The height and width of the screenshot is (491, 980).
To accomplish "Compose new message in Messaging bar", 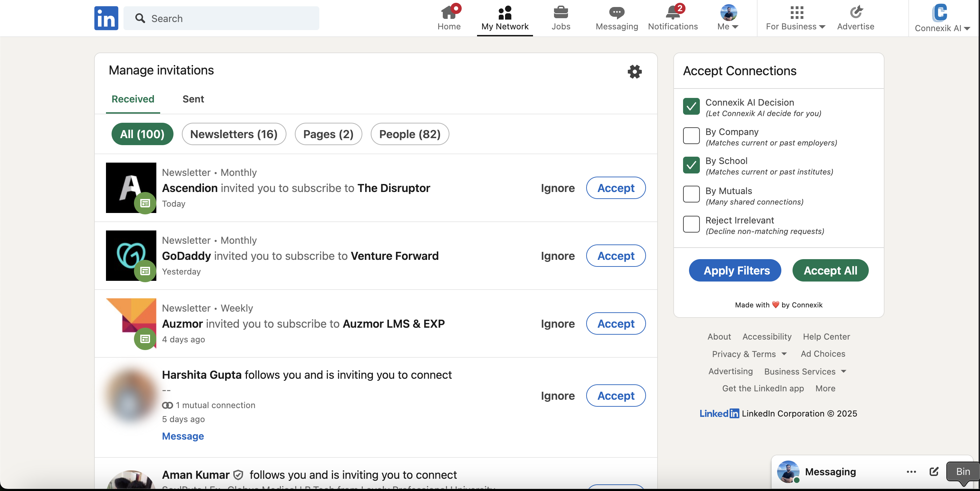I will click(x=934, y=472).
